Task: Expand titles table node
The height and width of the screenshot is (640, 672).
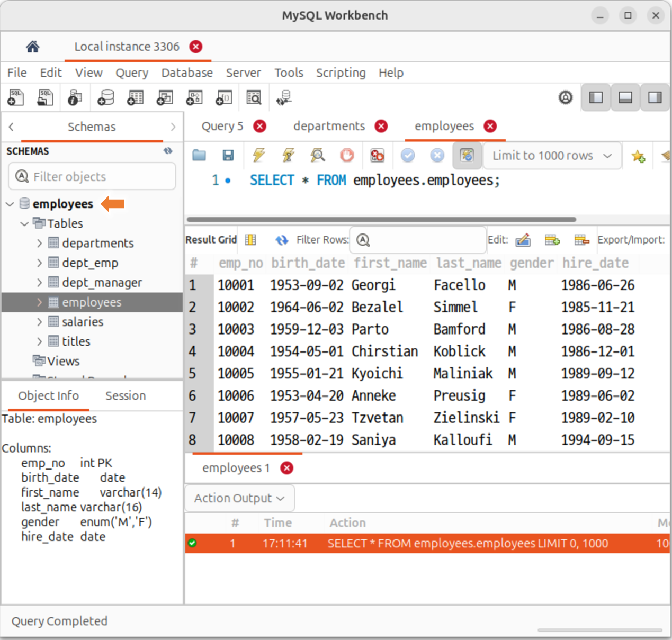Action: pyautogui.click(x=39, y=341)
